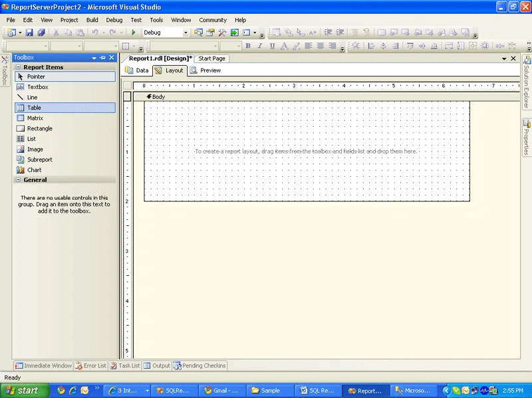Open the File menu
532x398 pixels.
[11, 20]
